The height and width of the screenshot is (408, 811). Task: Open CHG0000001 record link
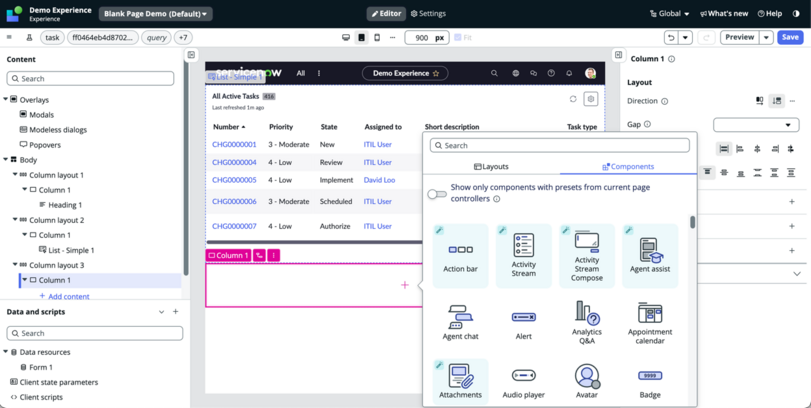(234, 144)
